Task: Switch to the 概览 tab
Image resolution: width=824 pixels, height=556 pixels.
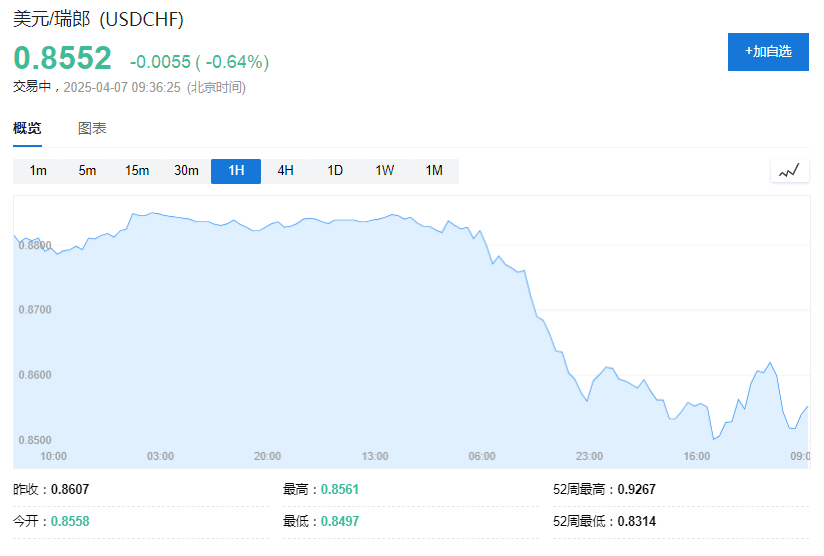Action: 28,128
